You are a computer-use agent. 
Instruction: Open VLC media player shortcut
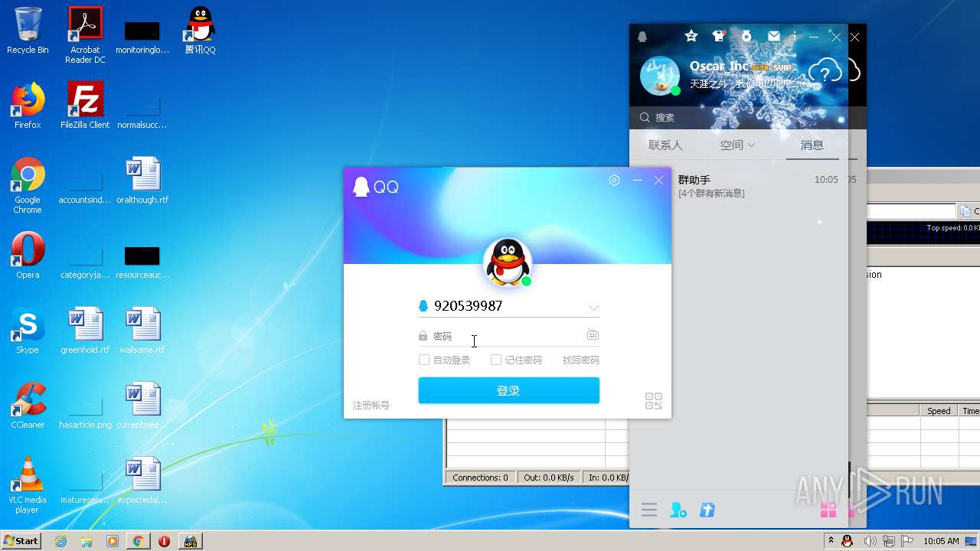pyautogui.click(x=28, y=485)
